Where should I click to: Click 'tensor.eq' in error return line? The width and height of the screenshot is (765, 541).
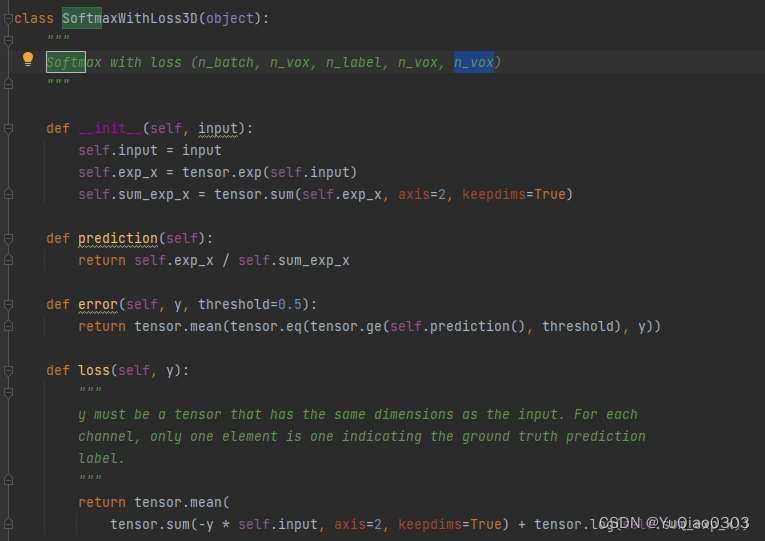tap(266, 327)
